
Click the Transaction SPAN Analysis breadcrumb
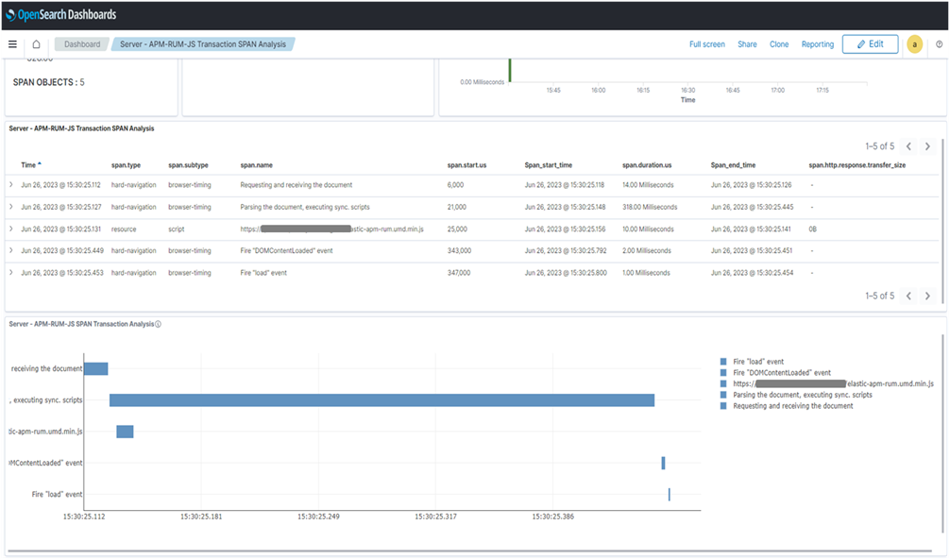click(x=202, y=44)
